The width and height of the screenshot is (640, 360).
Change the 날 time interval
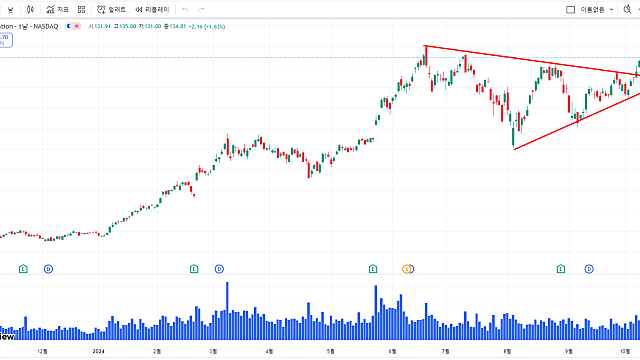(x=11, y=9)
